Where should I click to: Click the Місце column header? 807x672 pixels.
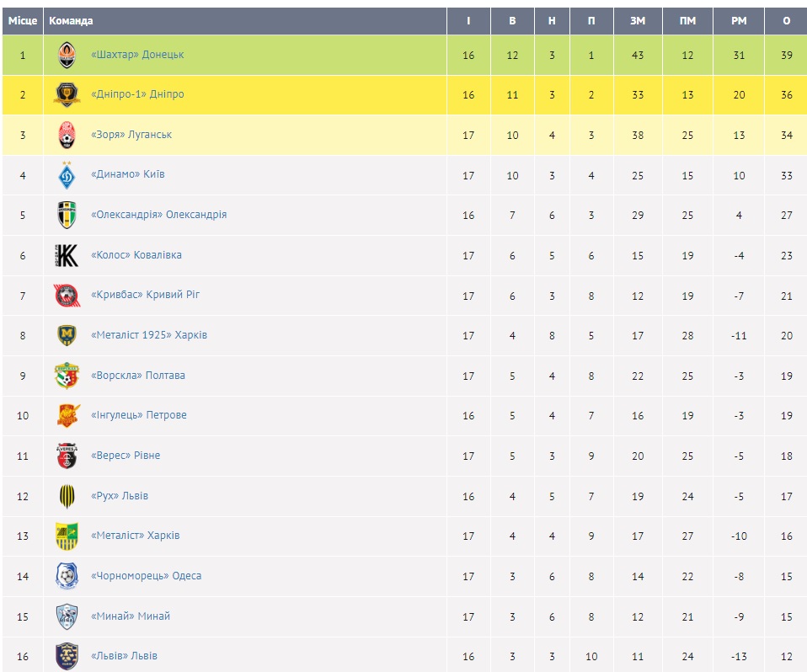click(23, 21)
